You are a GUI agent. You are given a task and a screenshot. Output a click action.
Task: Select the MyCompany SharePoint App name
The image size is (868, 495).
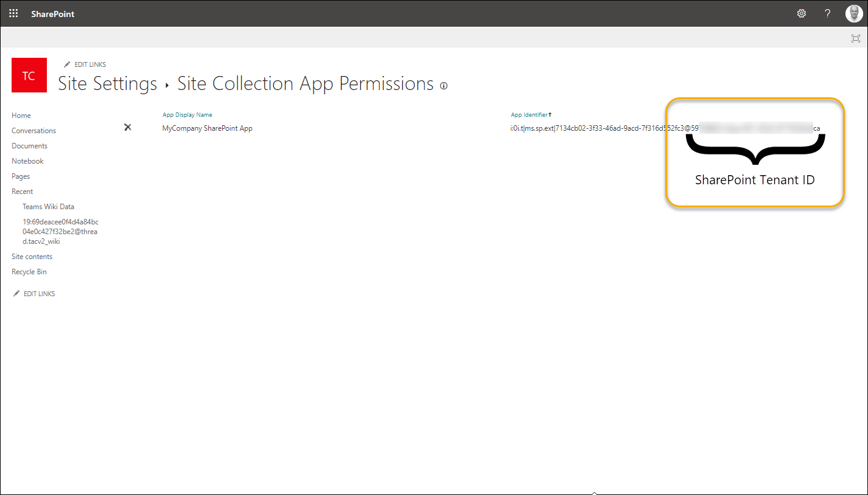click(x=208, y=128)
